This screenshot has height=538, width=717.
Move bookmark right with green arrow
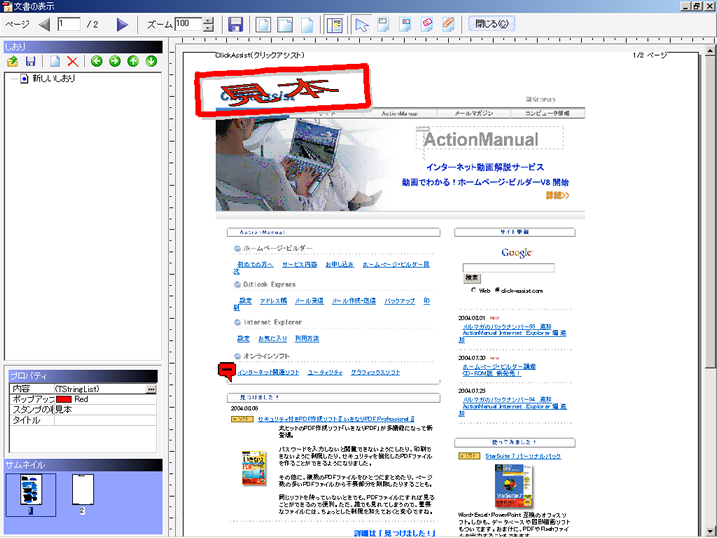point(115,61)
